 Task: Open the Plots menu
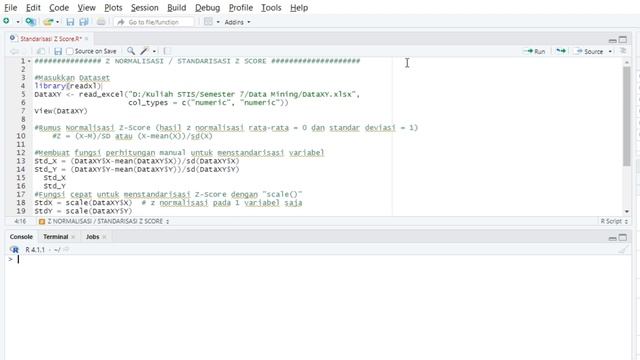(x=113, y=8)
